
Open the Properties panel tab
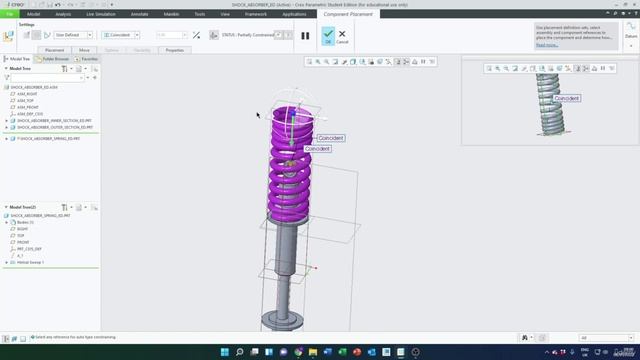[175, 50]
